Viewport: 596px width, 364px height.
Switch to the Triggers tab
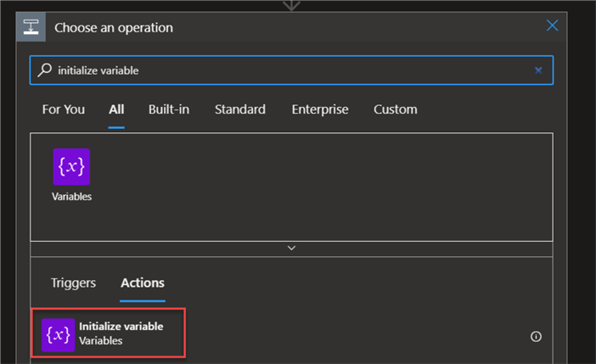(73, 283)
